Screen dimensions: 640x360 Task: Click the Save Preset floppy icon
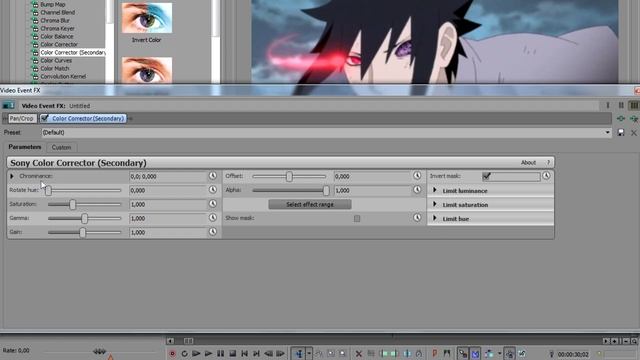click(x=621, y=133)
